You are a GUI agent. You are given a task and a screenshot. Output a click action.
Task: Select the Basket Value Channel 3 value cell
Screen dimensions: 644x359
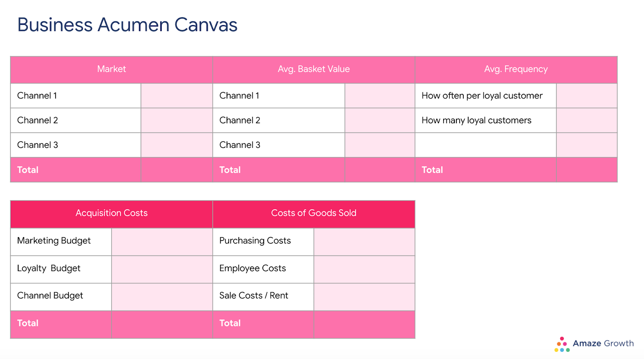pos(380,145)
